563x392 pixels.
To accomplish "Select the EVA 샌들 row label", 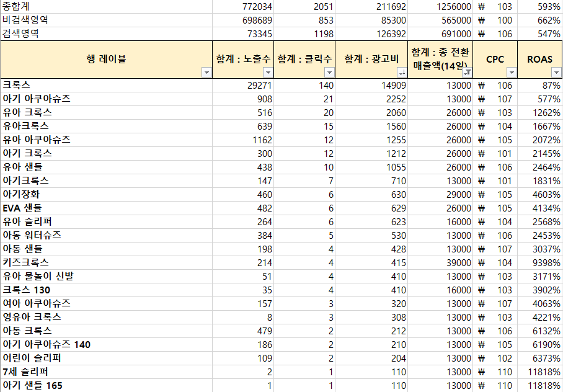I will click(x=22, y=208).
